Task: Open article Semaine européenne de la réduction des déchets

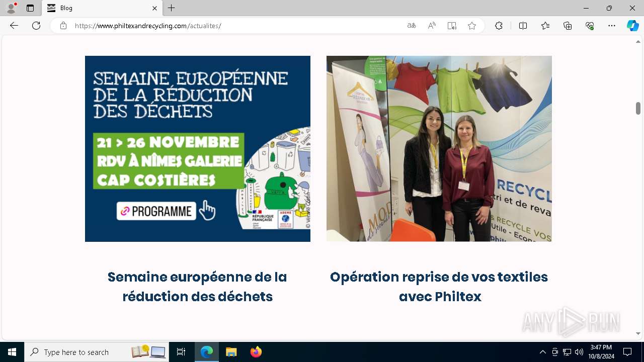Action: point(197,287)
